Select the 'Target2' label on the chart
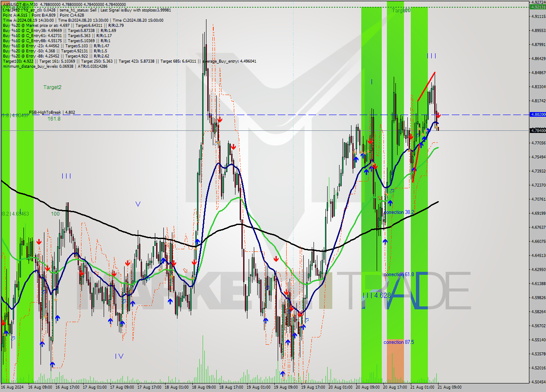Image resolution: width=546 pixels, height=392 pixels. click(x=52, y=87)
